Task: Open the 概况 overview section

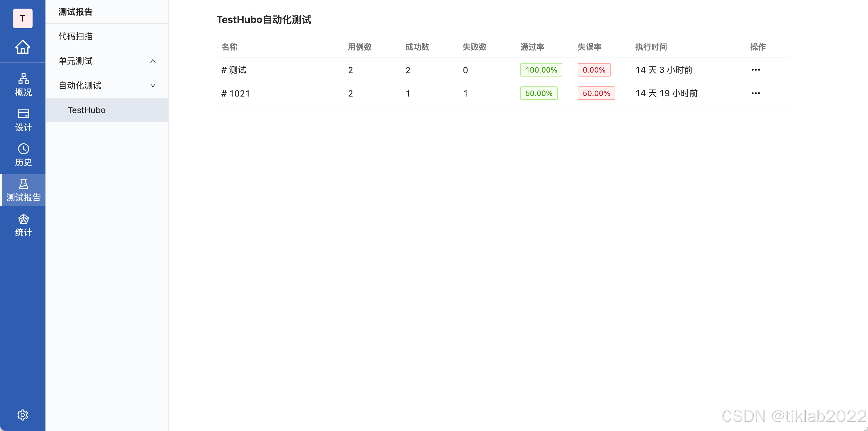Action: 23,85
